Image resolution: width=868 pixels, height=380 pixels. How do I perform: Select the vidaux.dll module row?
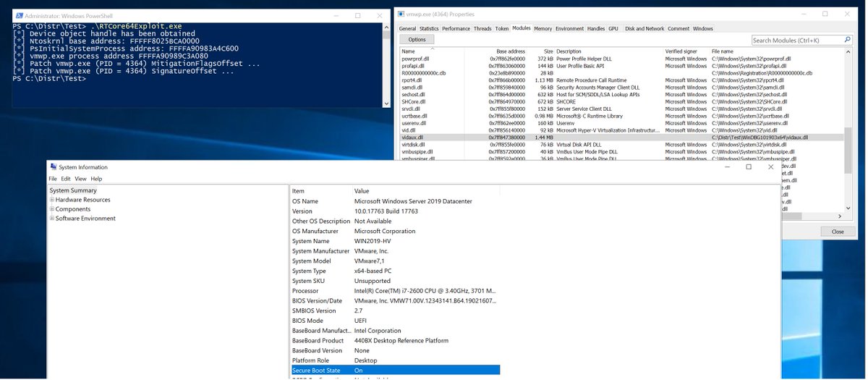click(621, 137)
